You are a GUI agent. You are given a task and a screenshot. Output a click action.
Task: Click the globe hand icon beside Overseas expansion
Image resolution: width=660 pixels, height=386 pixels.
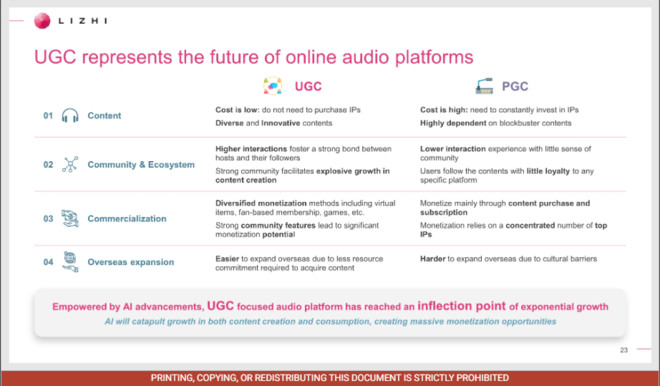[70, 261]
